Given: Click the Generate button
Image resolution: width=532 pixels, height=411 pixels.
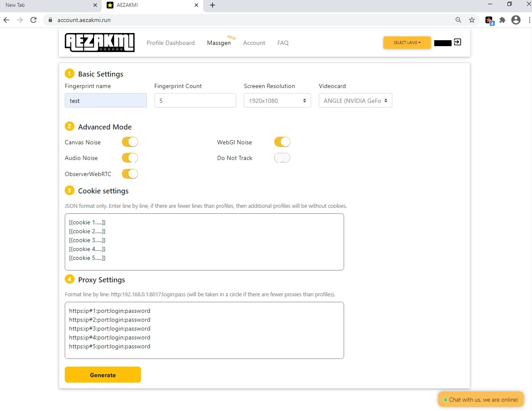Looking at the screenshot, I should coord(103,375).
